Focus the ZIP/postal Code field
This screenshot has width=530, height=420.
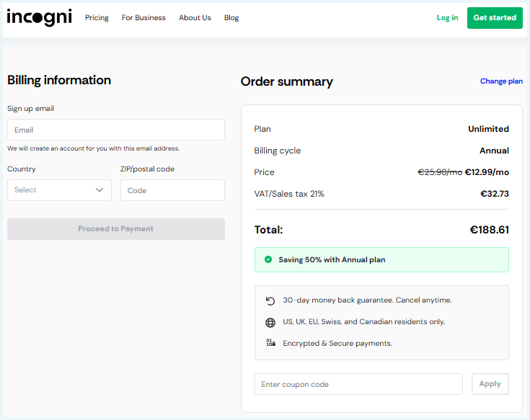point(172,190)
